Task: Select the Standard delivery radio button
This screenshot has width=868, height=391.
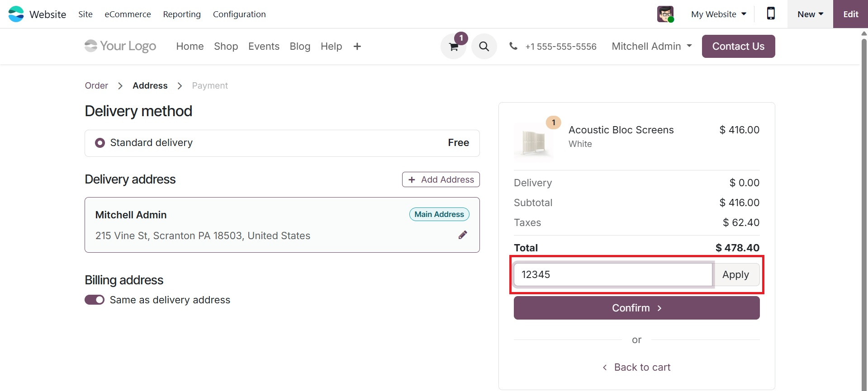Action: [100, 143]
